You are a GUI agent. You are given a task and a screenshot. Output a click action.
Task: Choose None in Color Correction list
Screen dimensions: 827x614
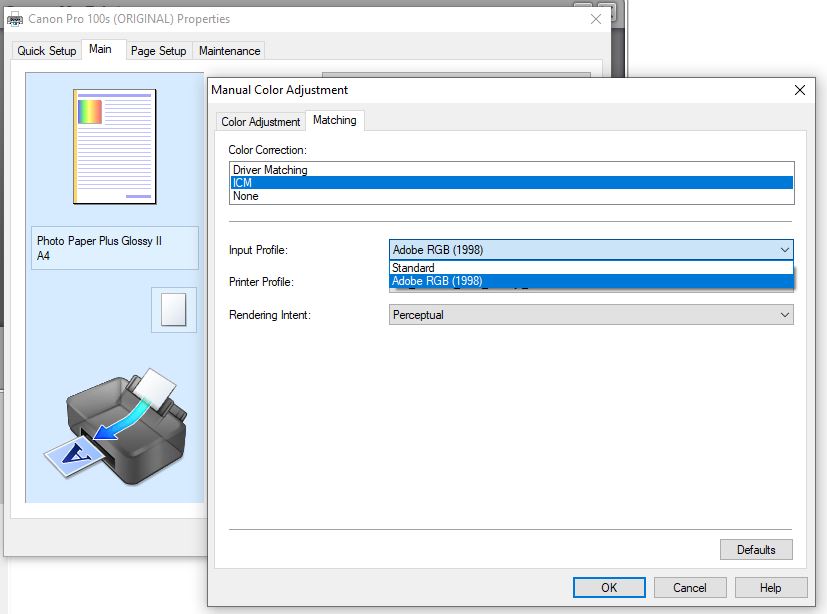pyautogui.click(x=246, y=196)
